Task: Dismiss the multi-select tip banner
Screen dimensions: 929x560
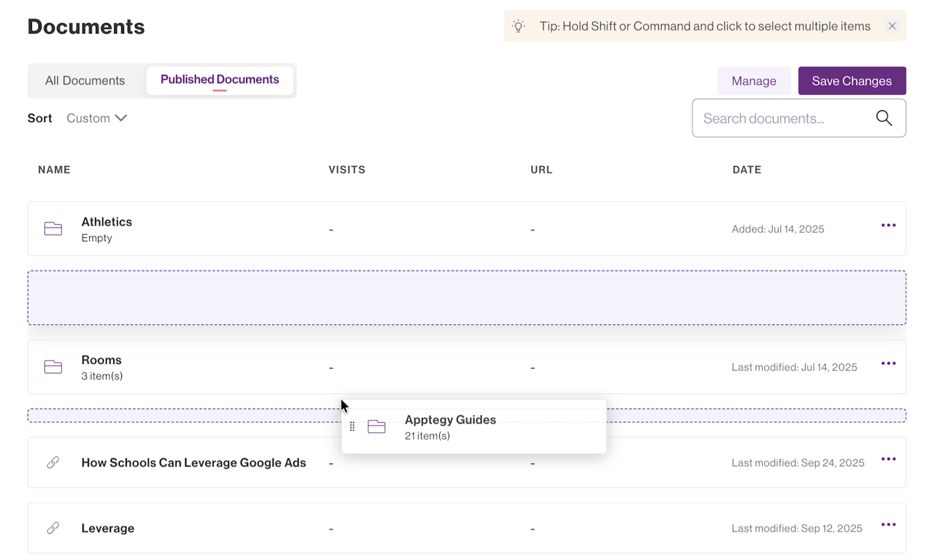Action: 892,26
